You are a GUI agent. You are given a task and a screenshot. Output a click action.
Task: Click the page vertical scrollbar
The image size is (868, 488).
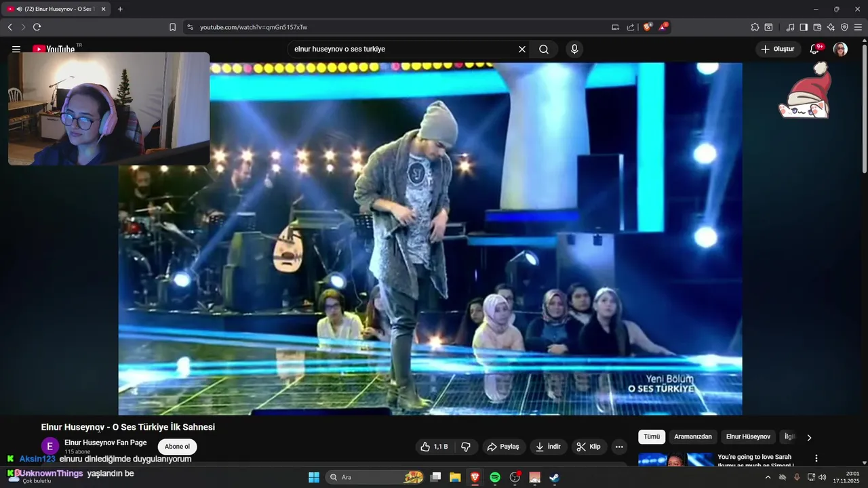coord(864,107)
